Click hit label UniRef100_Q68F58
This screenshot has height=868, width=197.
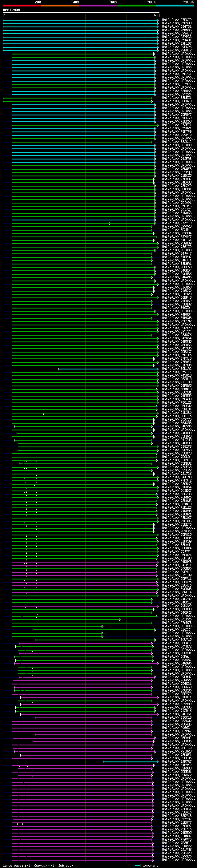pyautogui.click(x=177, y=267)
